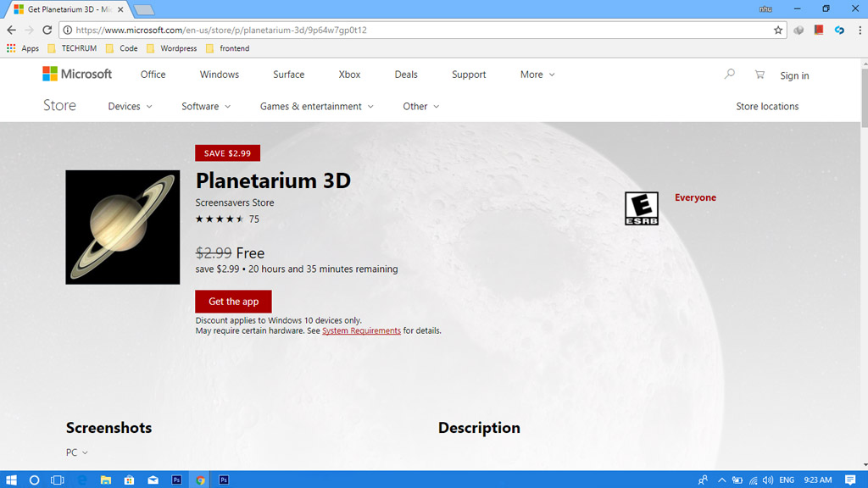Click the blue sync extension icon

(x=839, y=30)
